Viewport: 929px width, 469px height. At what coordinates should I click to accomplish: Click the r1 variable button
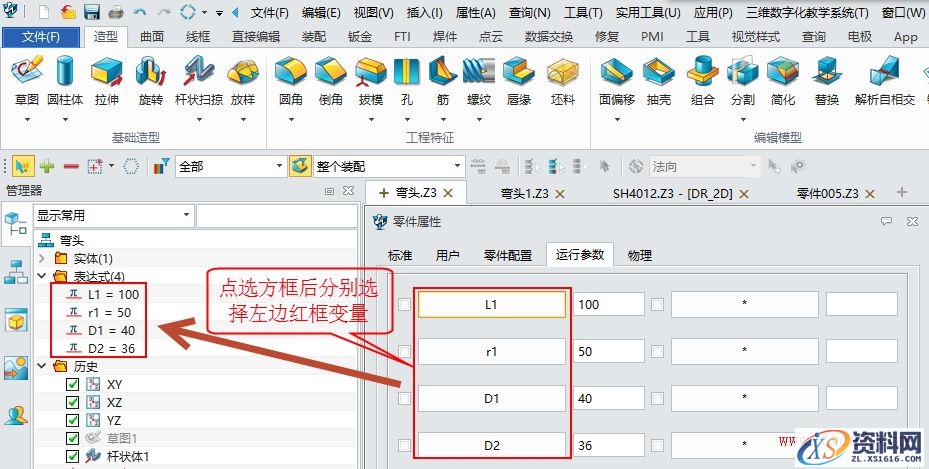coord(492,352)
